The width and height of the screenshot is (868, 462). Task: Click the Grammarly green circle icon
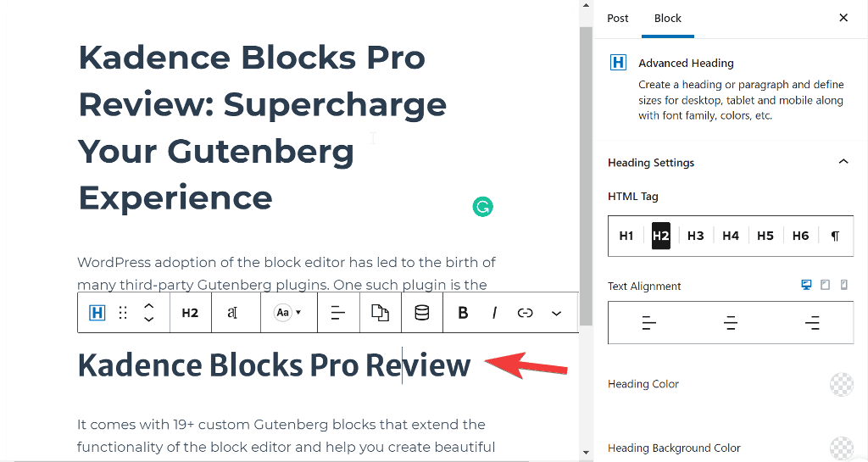(x=482, y=207)
